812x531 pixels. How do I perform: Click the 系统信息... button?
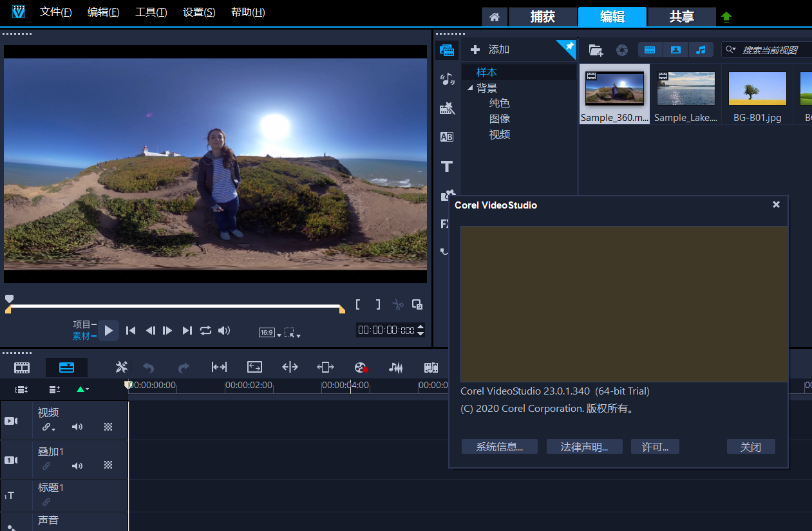tap(499, 447)
